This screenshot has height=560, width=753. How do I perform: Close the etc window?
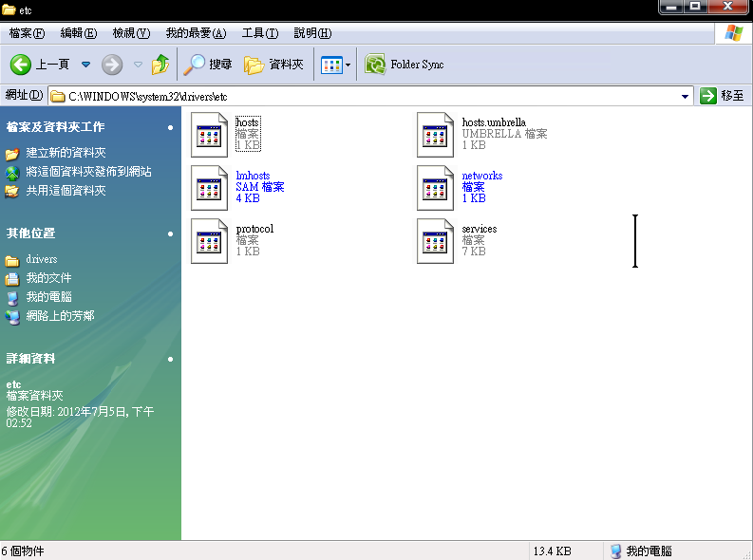(727, 7)
